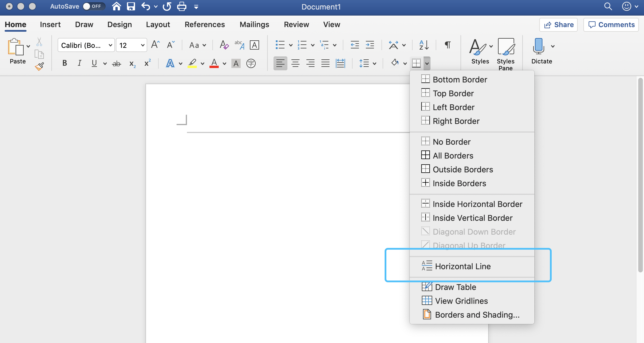Toggle Italic formatting
The height and width of the screenshot is (343, 644).
79,63
